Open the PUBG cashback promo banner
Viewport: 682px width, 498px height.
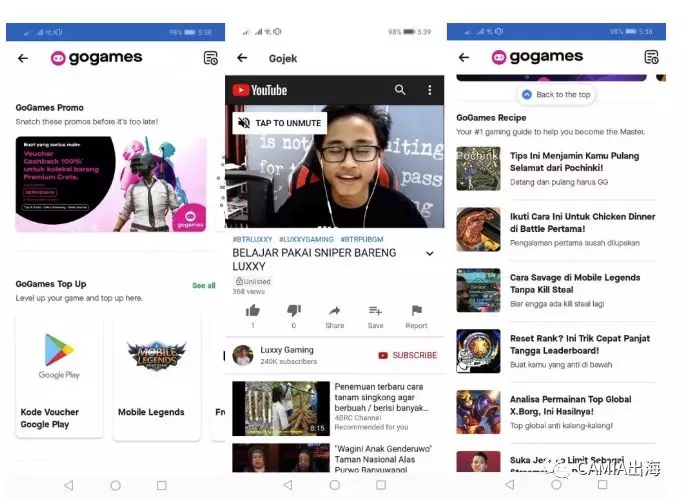click(111, 184)
